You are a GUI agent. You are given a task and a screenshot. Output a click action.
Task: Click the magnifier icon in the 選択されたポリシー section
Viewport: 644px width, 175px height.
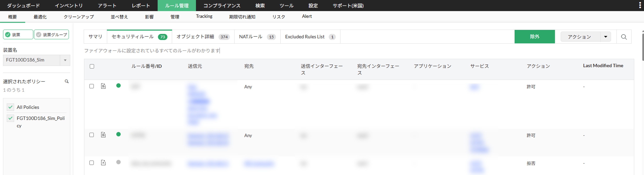tap(66, 81)
